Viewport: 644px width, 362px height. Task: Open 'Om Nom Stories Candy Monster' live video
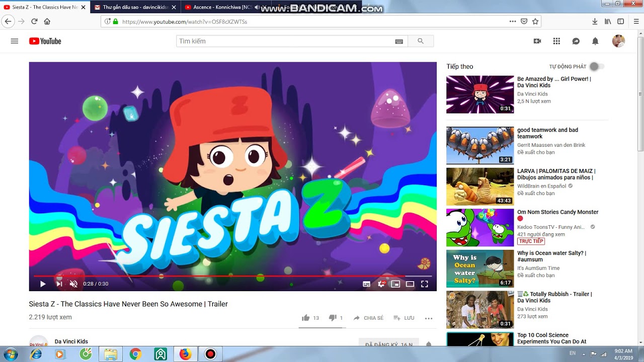(558, 212)
